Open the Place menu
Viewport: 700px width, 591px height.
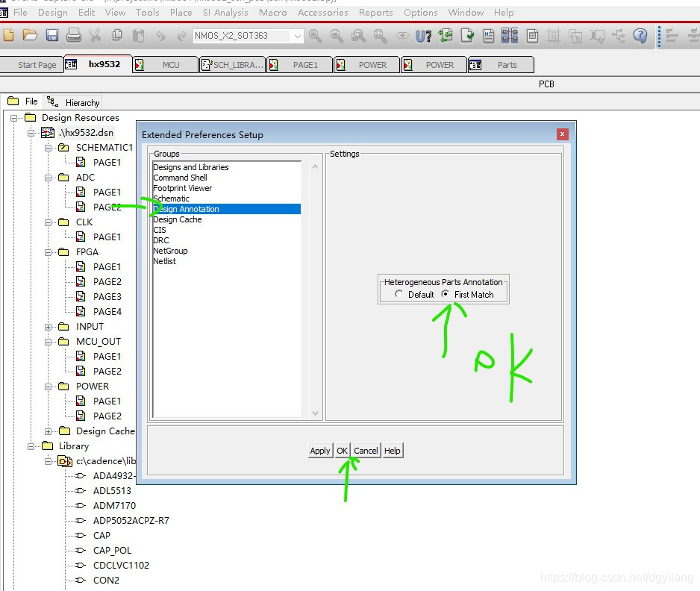181,12
